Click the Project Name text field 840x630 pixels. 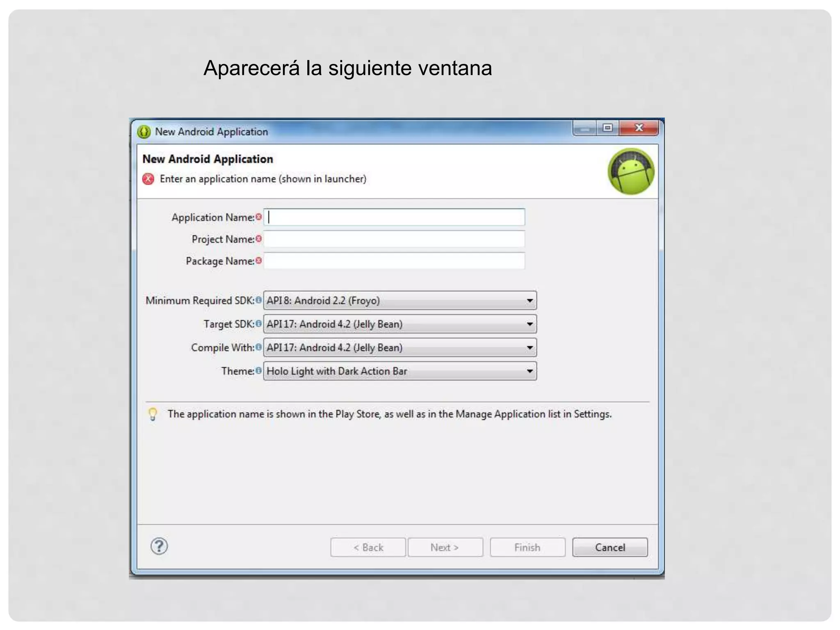394,239
